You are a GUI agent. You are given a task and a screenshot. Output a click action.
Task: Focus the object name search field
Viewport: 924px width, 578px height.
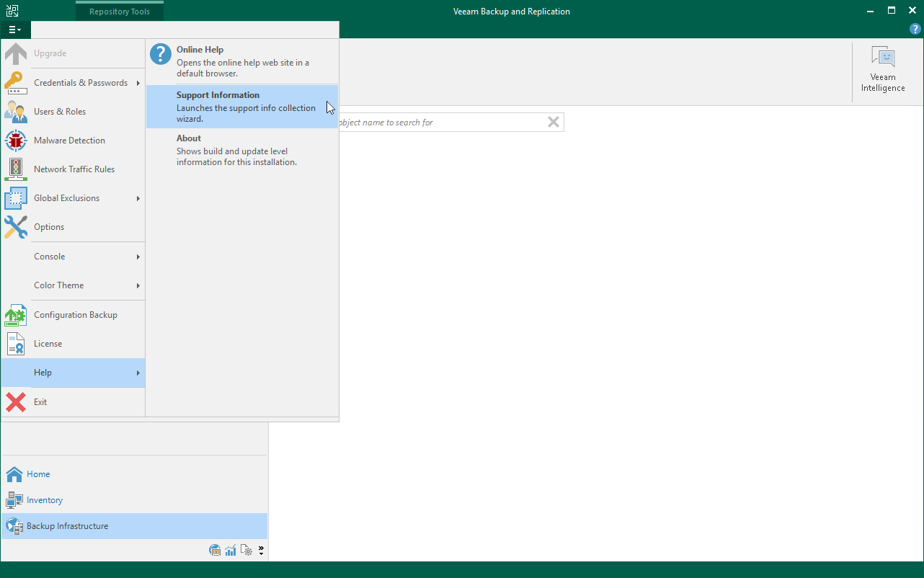pyautogui.click(x=440, y=123)
